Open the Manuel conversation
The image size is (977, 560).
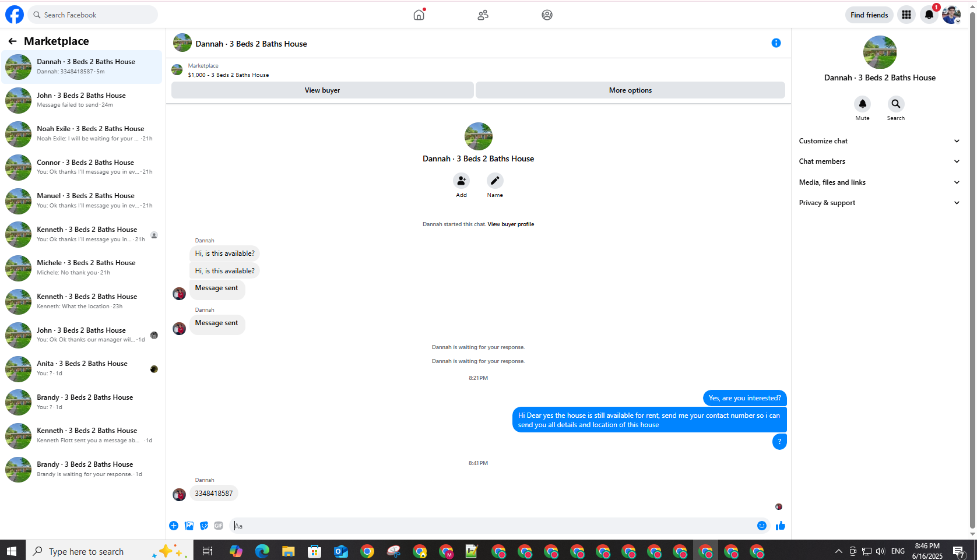(x=82, y=201)
